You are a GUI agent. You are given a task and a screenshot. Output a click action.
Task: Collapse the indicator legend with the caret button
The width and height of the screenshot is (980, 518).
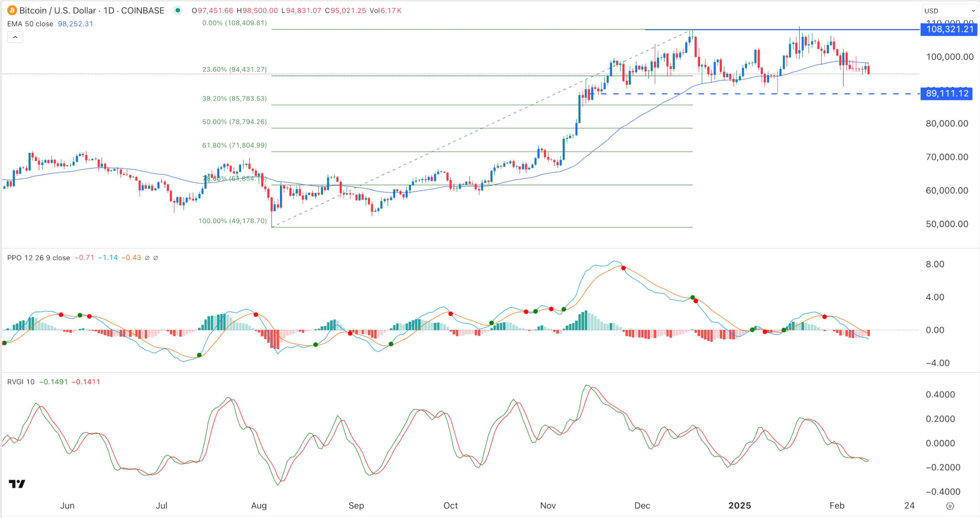(15, 37)
